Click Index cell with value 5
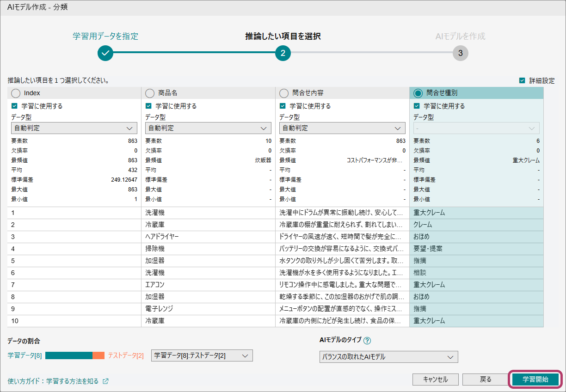 point(74,261)
